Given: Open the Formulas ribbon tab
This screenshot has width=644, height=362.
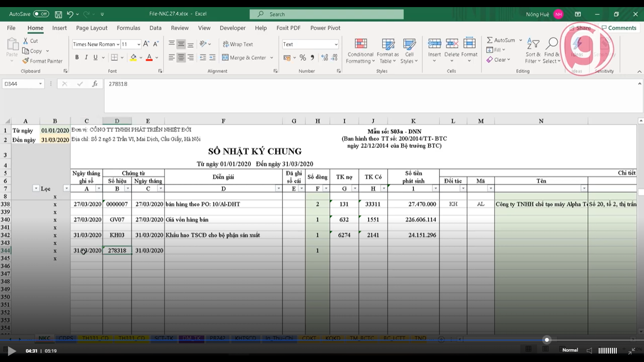Looking at the screenshot, I should [128, 28].
